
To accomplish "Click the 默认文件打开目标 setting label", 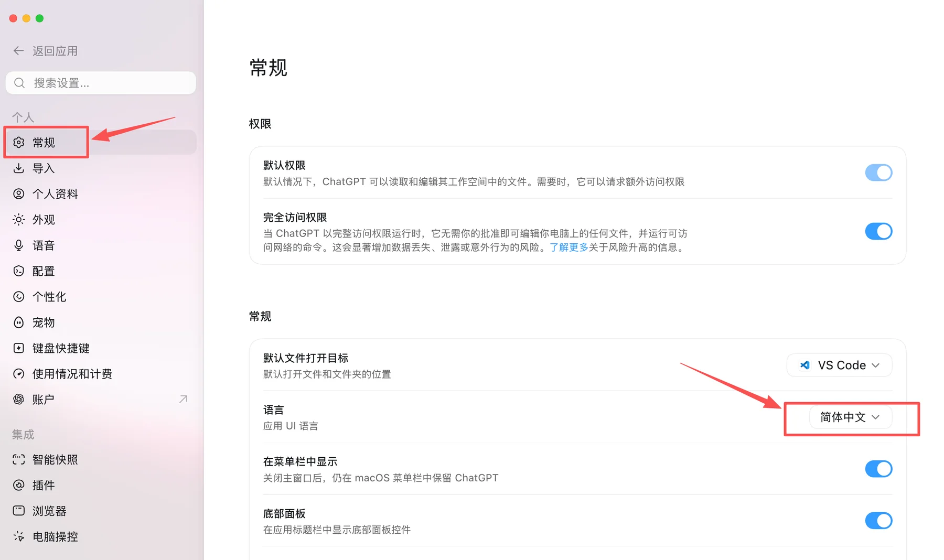I will click(x=306, y=358).
